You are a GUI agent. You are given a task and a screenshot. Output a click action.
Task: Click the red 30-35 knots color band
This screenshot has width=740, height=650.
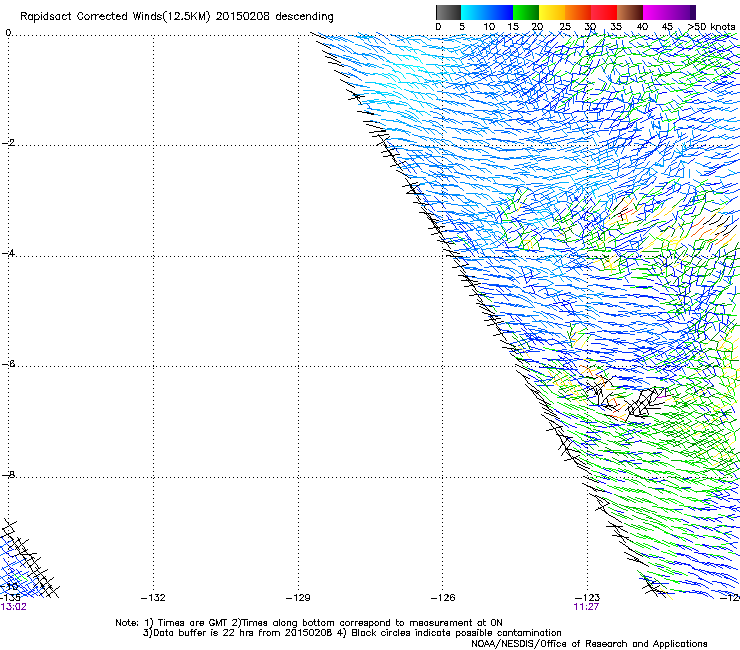604,12
